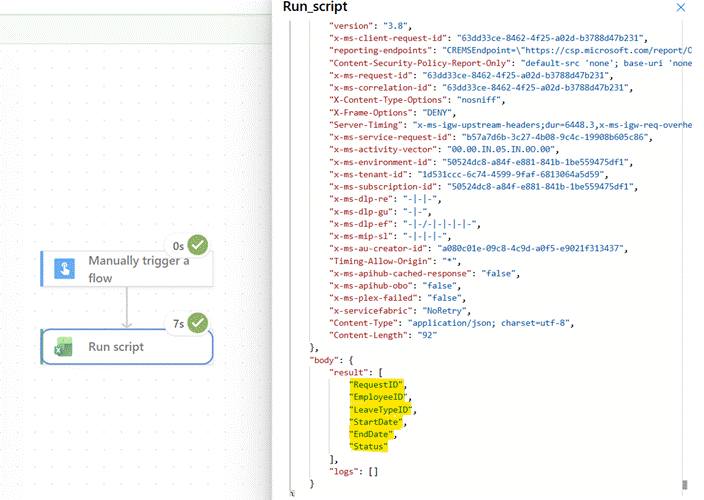Screen dimensions: 704x500
Task: Click the manual trigger hand icon
Action: pos(64,269)
